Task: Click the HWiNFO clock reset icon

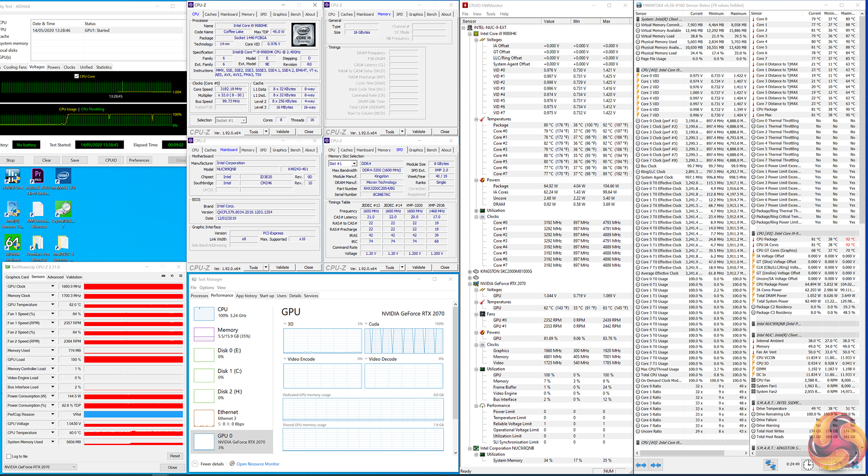Action: coord(808,465)
